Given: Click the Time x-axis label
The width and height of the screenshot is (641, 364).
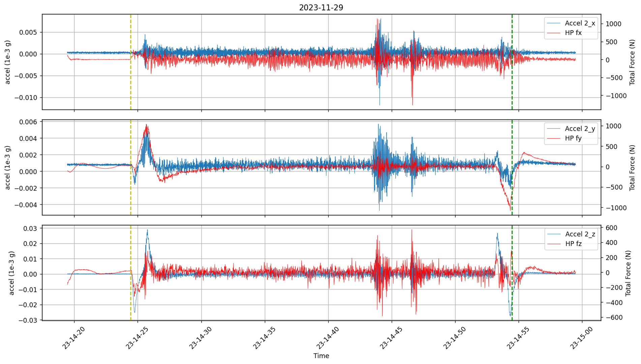Looking at the screenshot, I should coord(321,356).
